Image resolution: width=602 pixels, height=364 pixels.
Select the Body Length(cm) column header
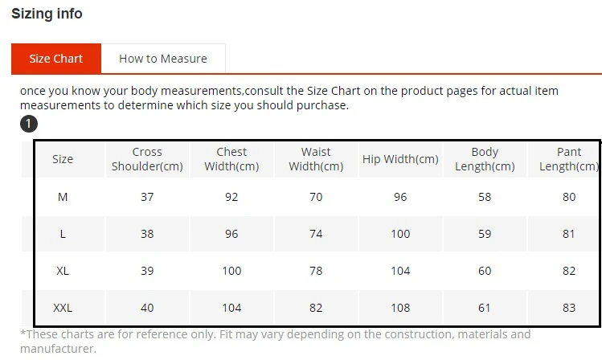[485, 159]
